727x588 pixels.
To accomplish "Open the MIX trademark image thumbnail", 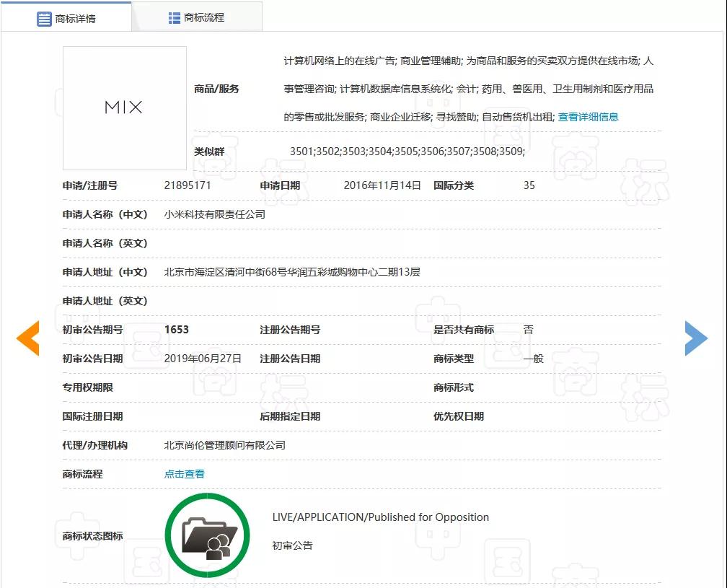I will (125, 108).
